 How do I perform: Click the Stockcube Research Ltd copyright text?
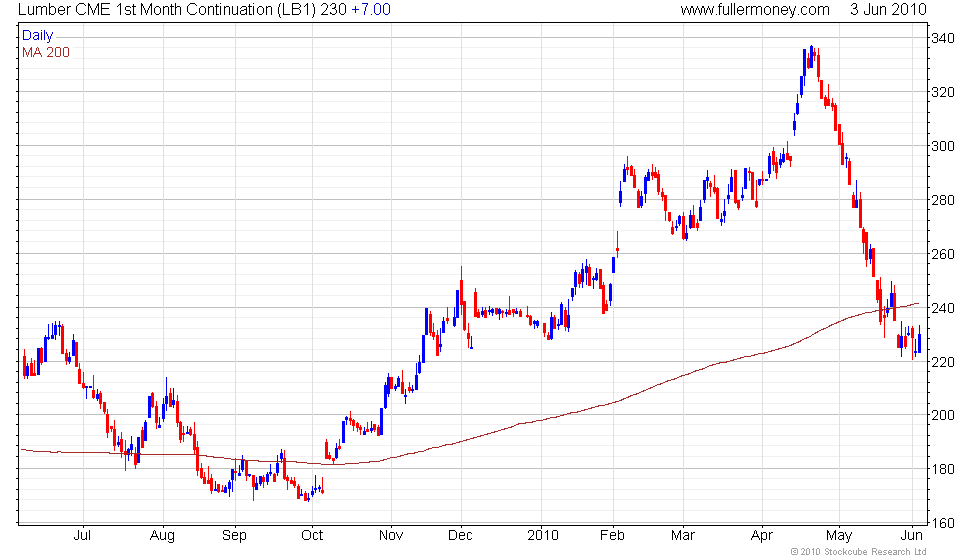(x=858, y=552)
